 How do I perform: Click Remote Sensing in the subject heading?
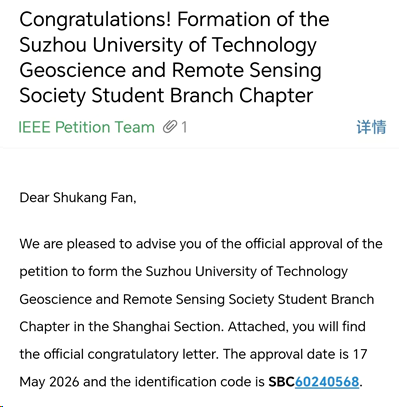[x=246, y=70]
